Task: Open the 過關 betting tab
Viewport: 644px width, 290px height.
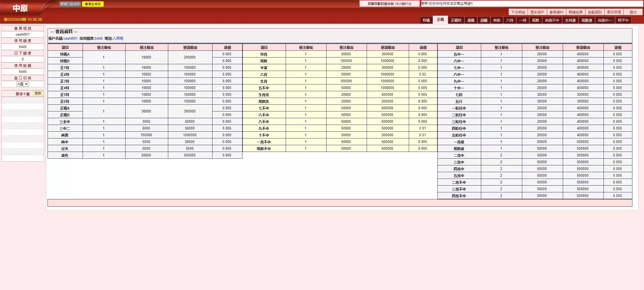Action: [x=484, y=20]
